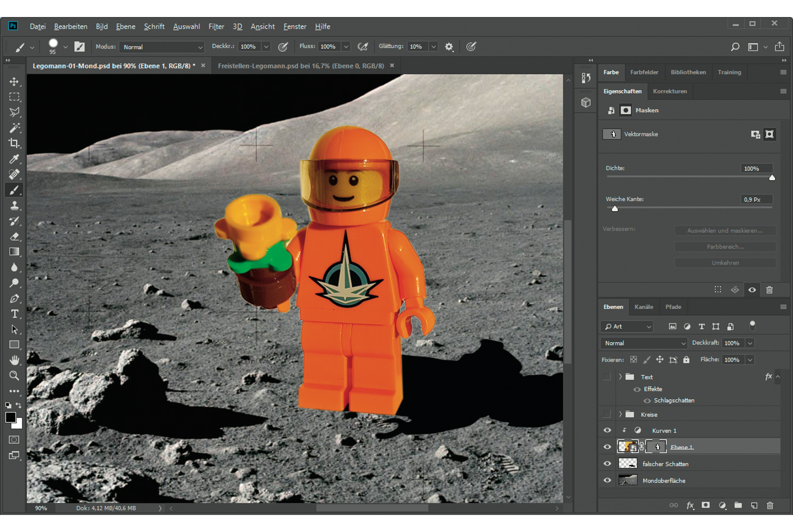The height and width of the screenshot is (532, 793).
Task: Select the Eraser tool
Action: pyautogui.click(x=14, y=236)
